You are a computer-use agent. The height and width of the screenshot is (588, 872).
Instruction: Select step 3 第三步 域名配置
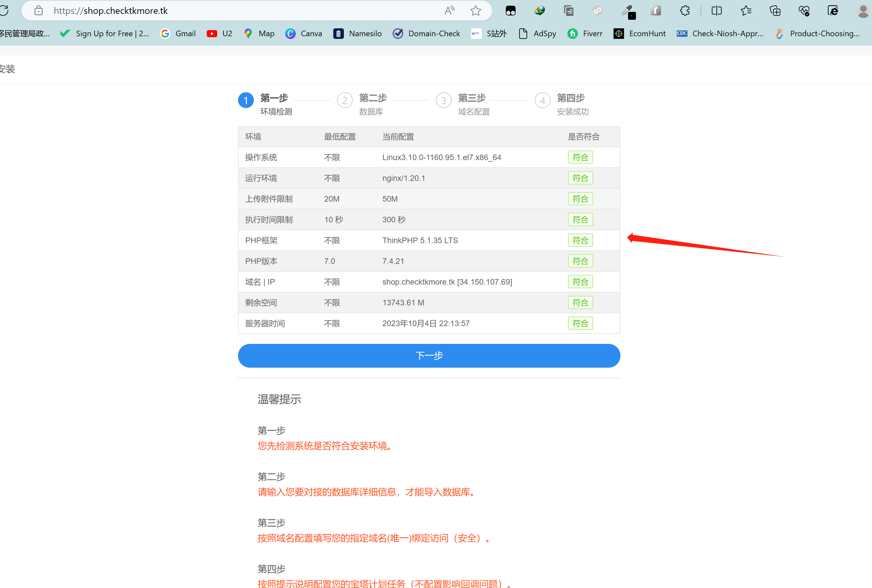coord(463,104)
